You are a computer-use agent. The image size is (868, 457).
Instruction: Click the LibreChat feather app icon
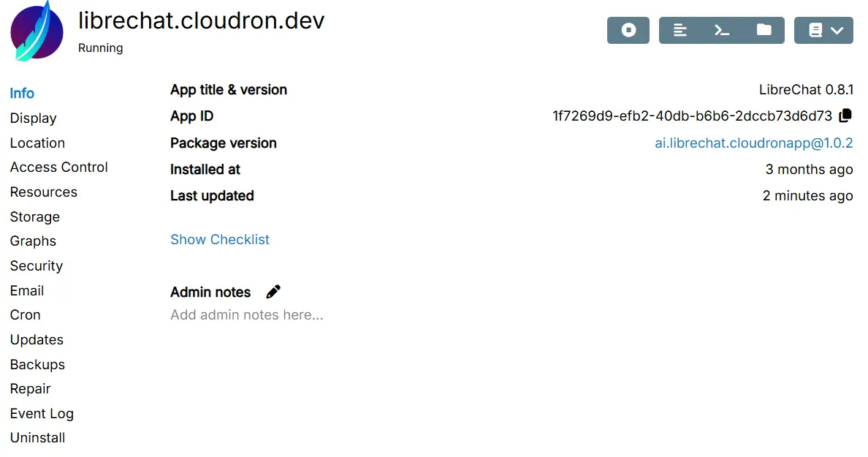(37, 31)
